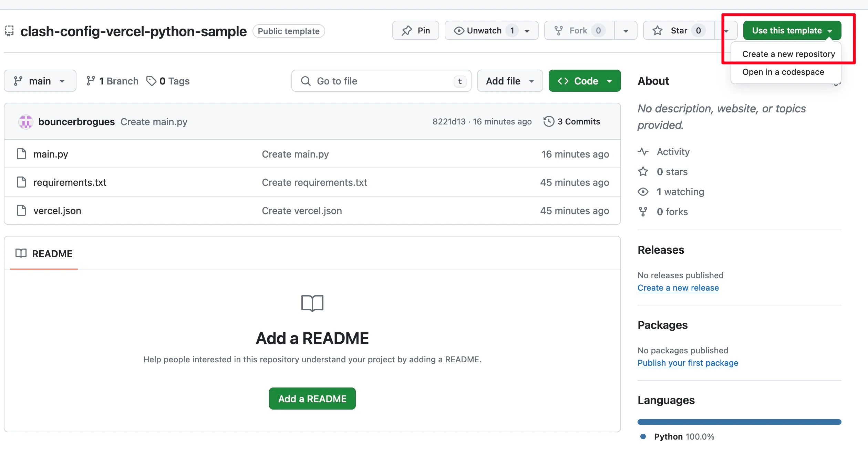Open the Add file dropdown
868x453 pixels.
[510, 81]
